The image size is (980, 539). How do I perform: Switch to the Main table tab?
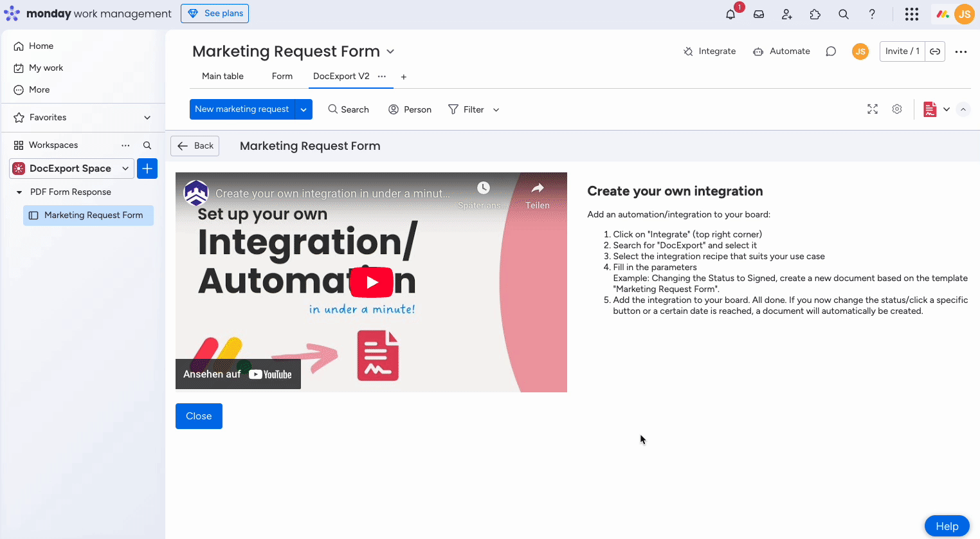click(x=222, y=76)
